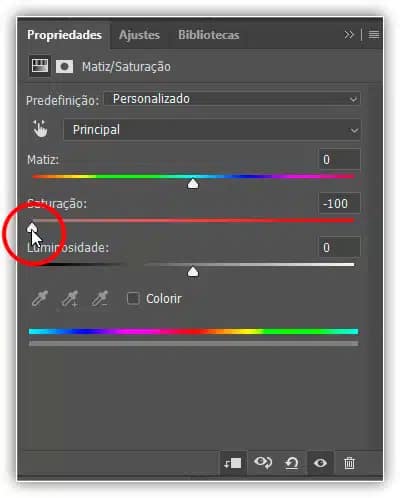View previous state icon
The height and width of the screenshot is (498, 400).
pyautogui.click(x=263, y=463)
